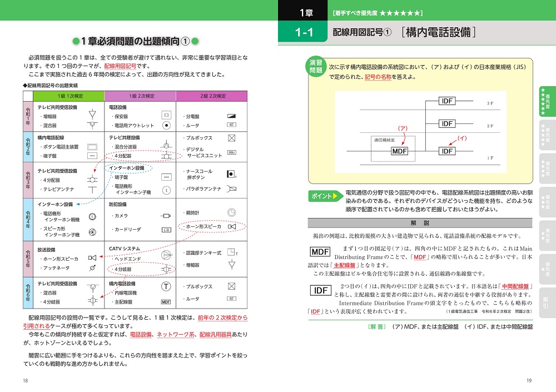Click the large MDF box in the 解説 section
556x392 pixels.
(x=320, y=252)
